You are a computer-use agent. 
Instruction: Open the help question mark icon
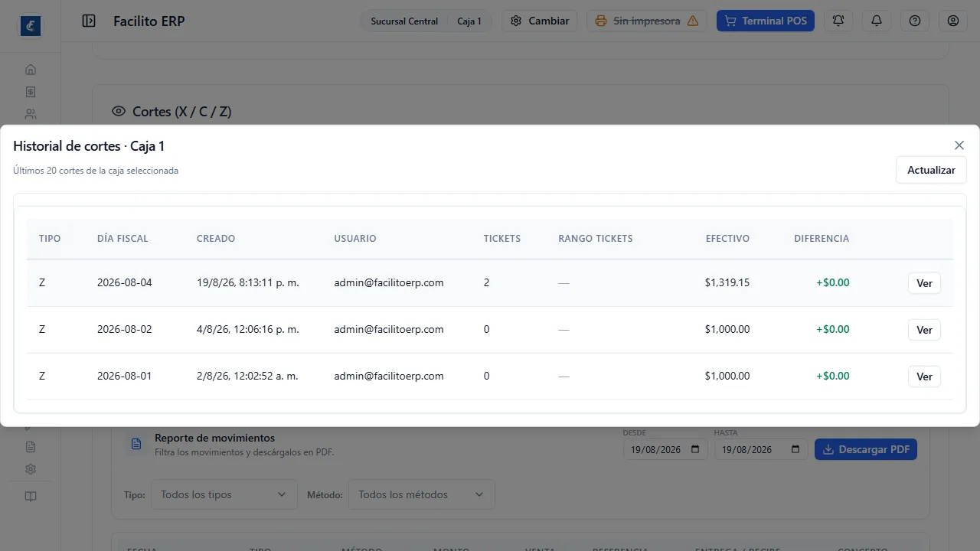[x=915, y=21]
